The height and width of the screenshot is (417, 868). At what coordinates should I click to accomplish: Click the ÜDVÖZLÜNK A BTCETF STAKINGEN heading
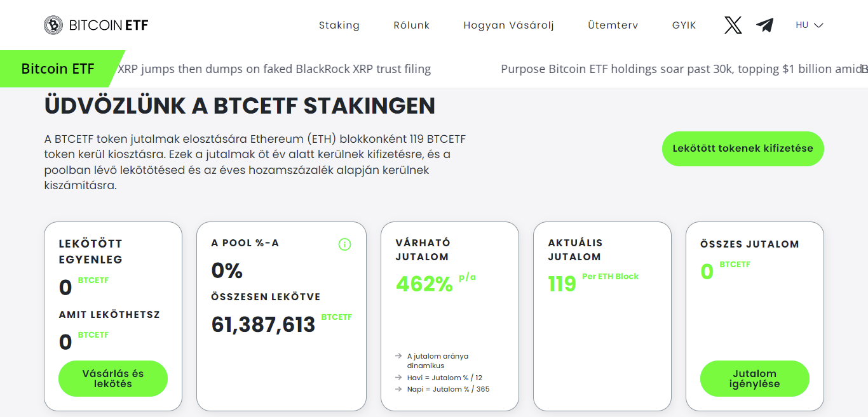click(240, 106)
